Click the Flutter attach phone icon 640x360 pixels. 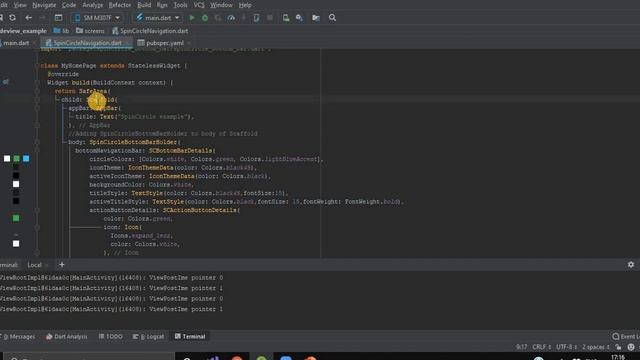coord(256,18)
